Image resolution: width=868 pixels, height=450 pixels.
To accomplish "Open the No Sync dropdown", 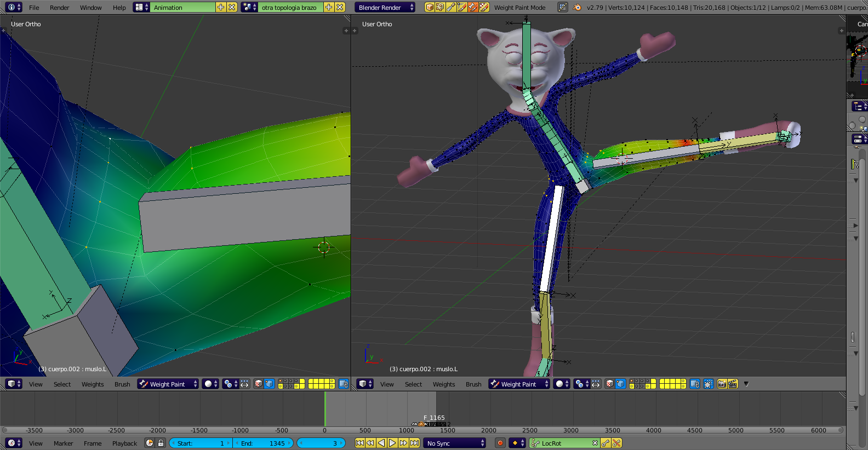I will tap(455, 443).
